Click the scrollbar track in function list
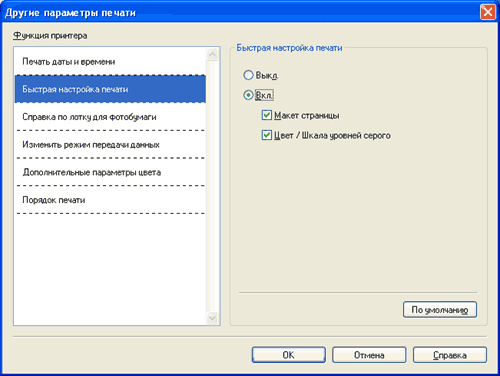This screenshot has height=376, width=500. [212, 186]
